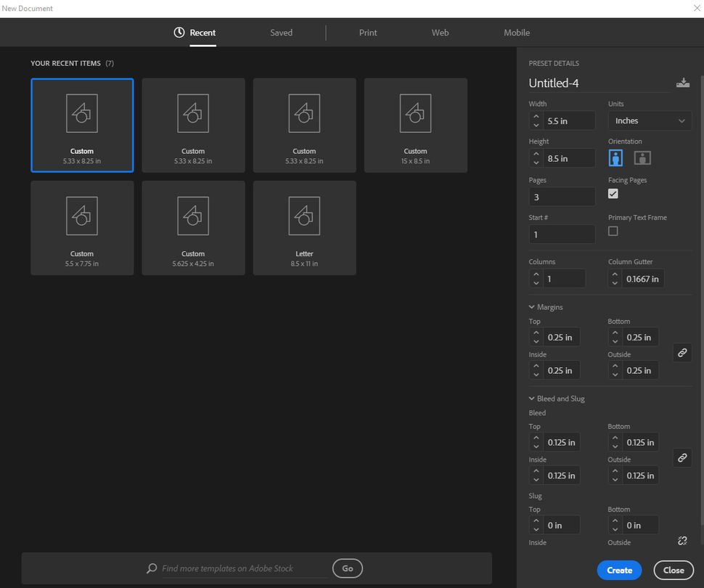The image size is (704, 588).
Task: Click the chain link icon beside Margins
Action: (x=682, y=353)
